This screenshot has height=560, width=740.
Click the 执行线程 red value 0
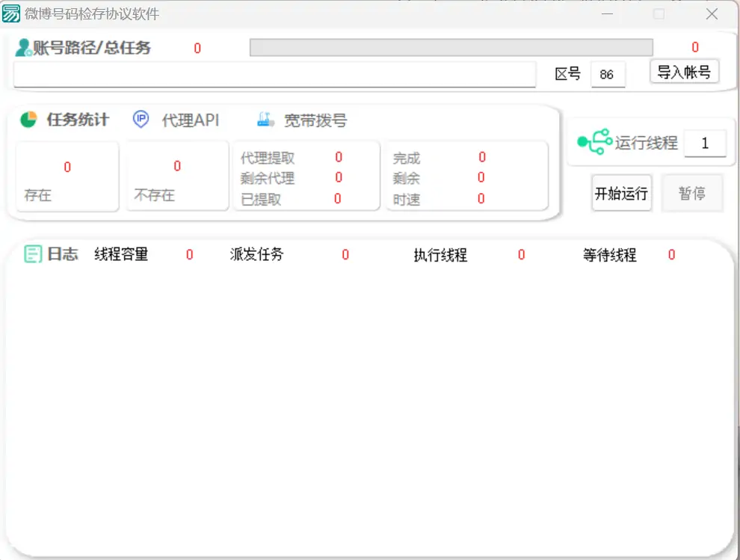pos(522,255)
